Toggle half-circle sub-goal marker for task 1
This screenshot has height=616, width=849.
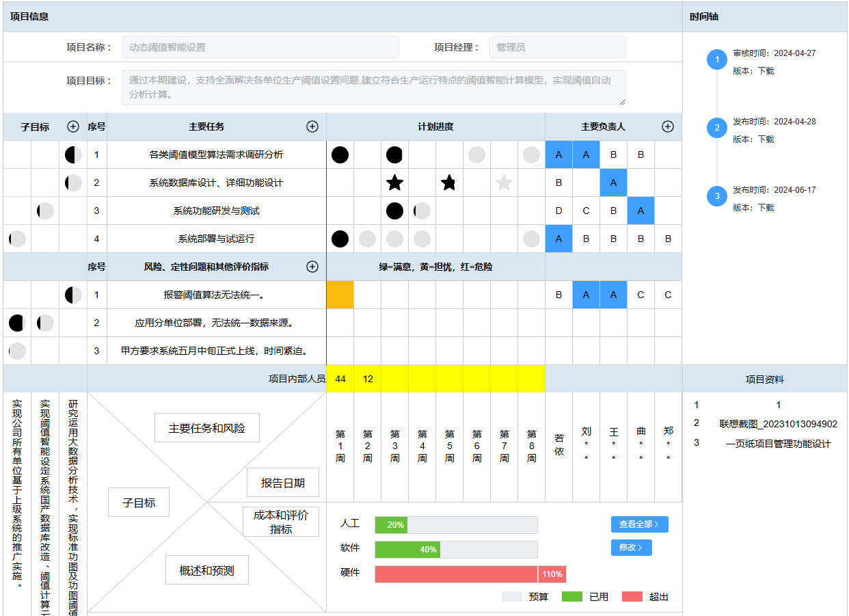[73, 155]
